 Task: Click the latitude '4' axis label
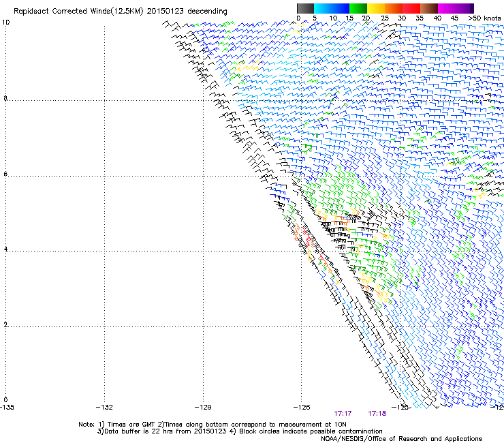pos(5,249)
